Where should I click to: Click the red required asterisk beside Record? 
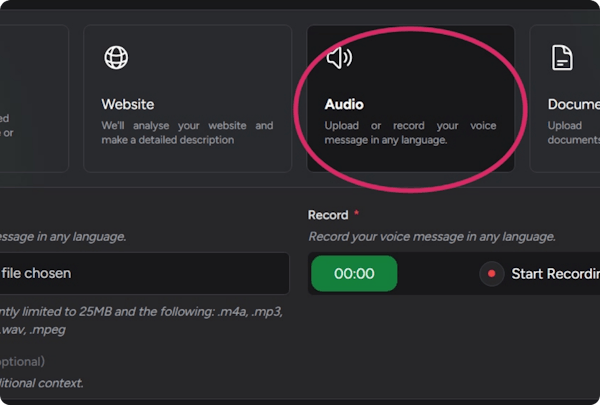[x=357, y=214]
